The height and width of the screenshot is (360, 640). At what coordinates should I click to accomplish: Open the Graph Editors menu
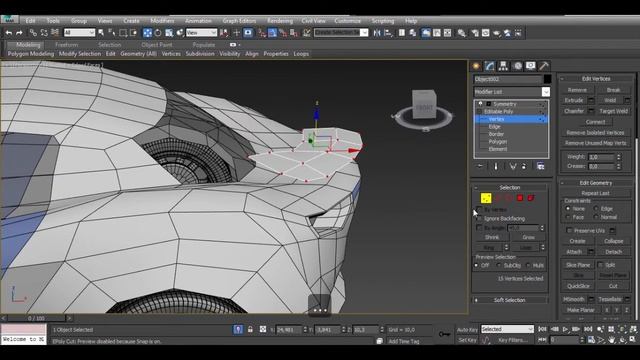tap(239, 20)
